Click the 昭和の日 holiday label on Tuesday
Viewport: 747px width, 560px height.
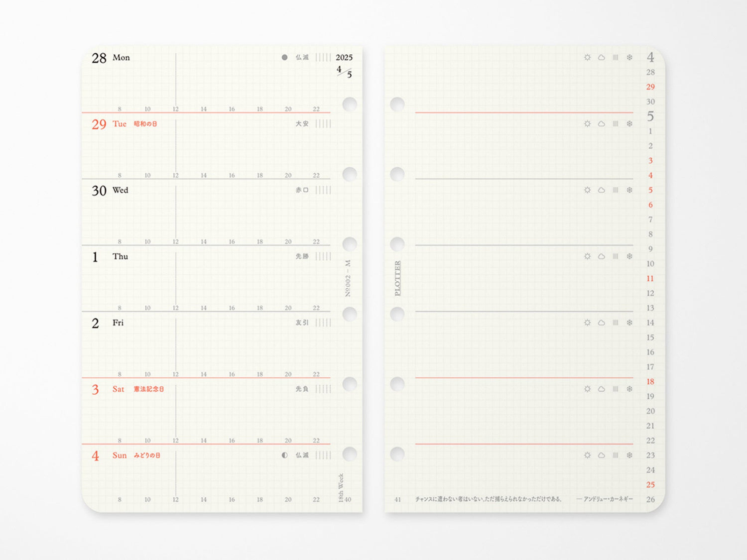pyautogui.click(x=145, y=123)
